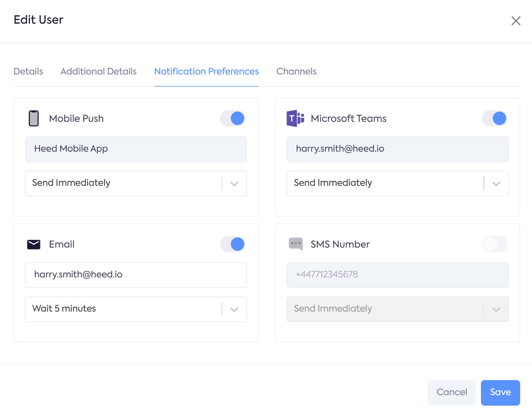Open Microsoft Teams timing dropdown
The height and width of the screenshot is (418, 532).
click(496, 184)
